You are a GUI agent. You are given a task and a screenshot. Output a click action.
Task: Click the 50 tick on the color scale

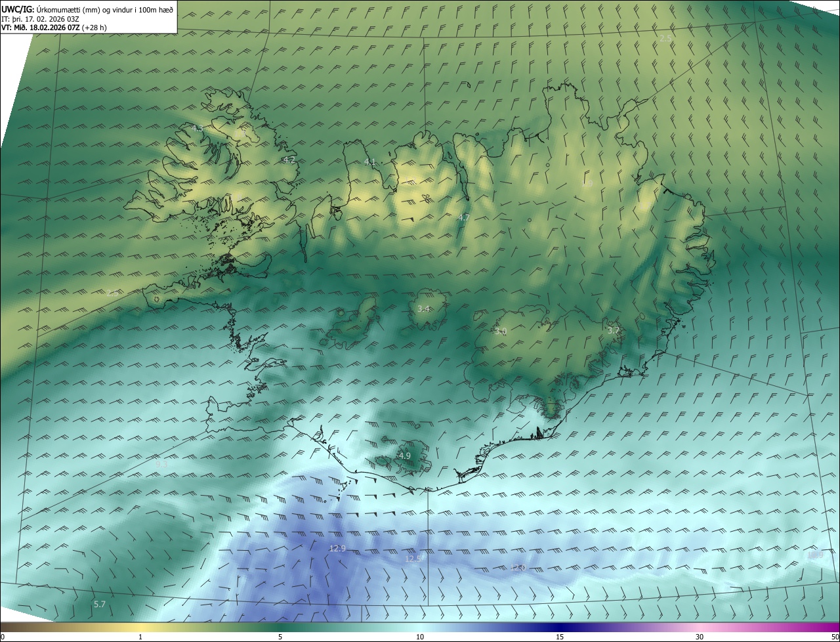click(x=835, y=637)
